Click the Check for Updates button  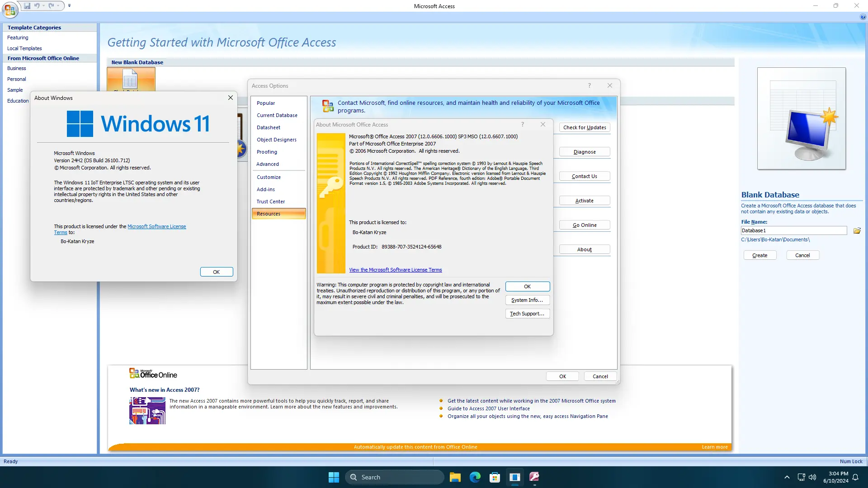click(585, 127)
